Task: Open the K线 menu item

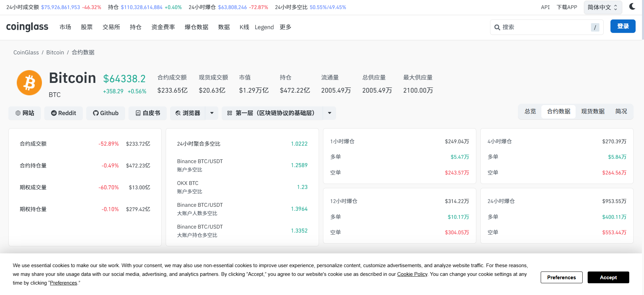Action: (244, 27)
